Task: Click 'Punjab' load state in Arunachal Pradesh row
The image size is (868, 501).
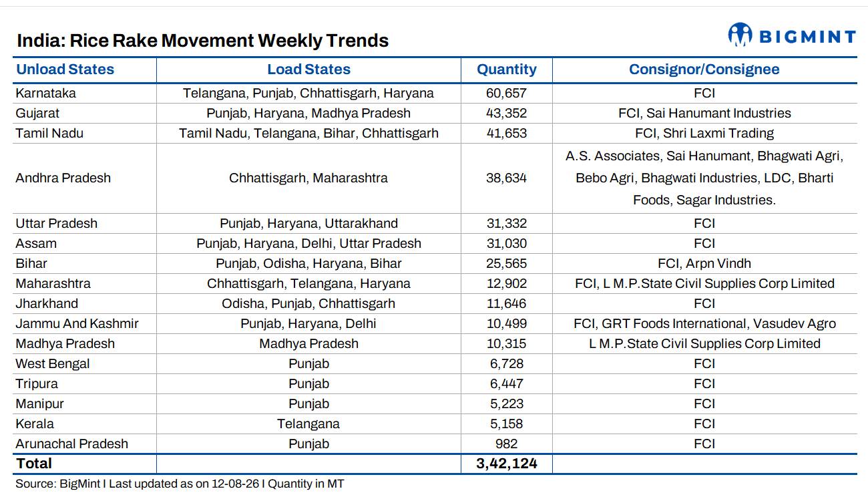Action: point(308,444)
